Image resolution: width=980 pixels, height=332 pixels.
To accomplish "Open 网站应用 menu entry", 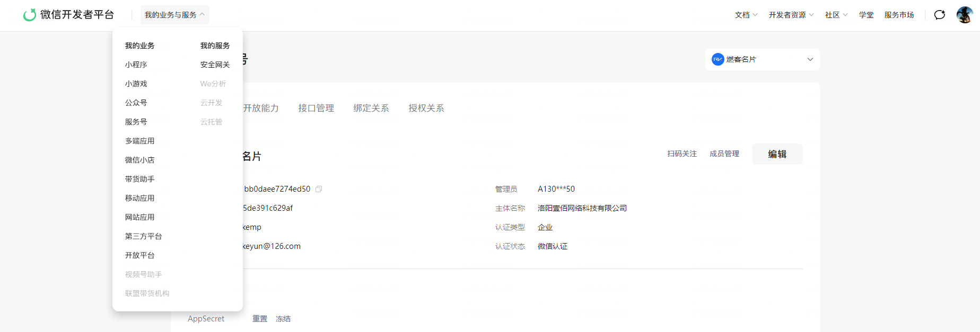I will coord(140,217).
